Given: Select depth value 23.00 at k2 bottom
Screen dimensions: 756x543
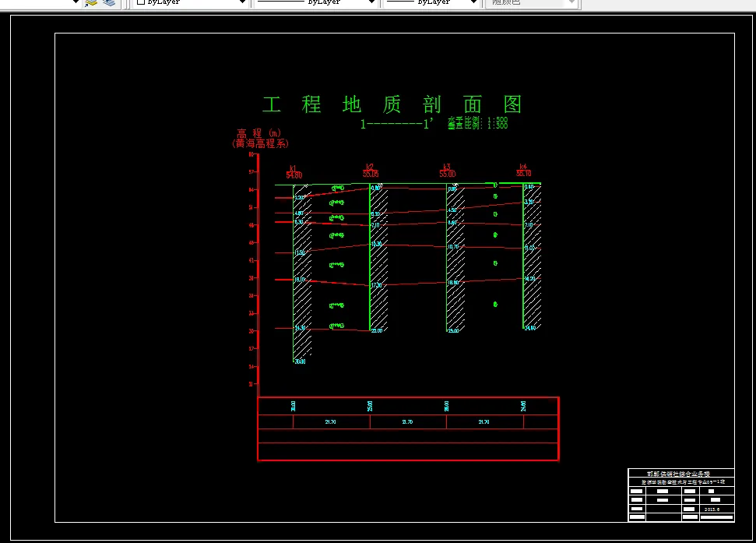Looking at the screenshot, I should click(x=377, y=331).
